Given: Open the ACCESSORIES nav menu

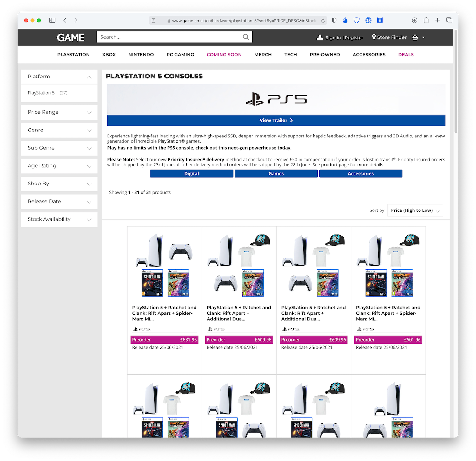Looking at the screenshot, I should point(369,55).
